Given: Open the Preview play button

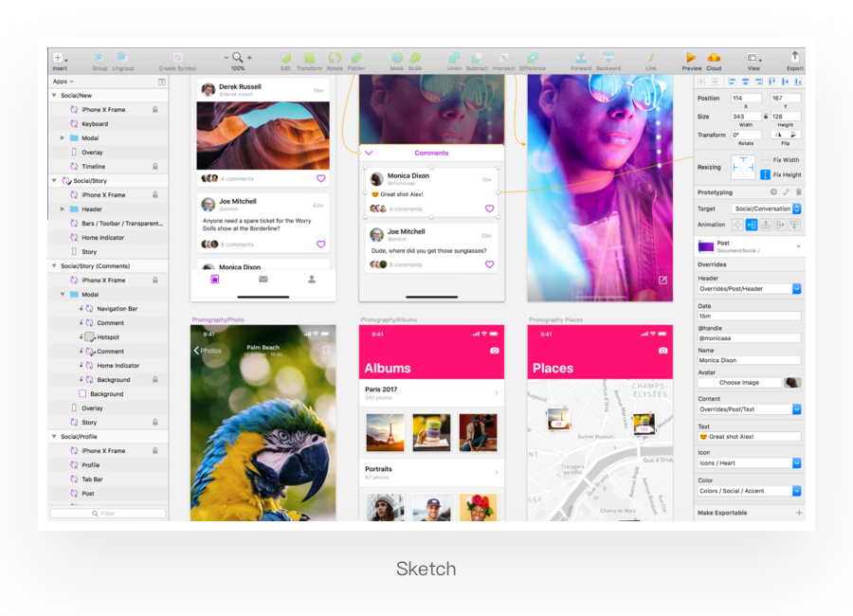Looking at the screenshot, I should (691, 58).
